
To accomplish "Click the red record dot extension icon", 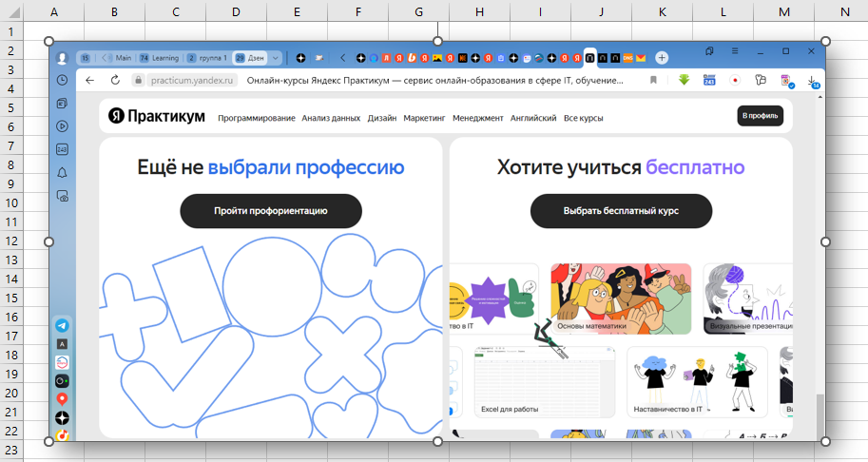I will pos(735,80).
